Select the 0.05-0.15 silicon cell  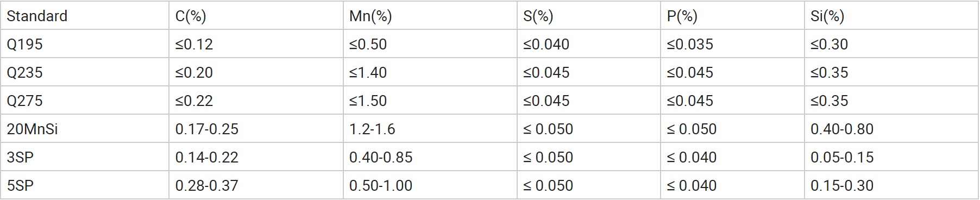891,157
